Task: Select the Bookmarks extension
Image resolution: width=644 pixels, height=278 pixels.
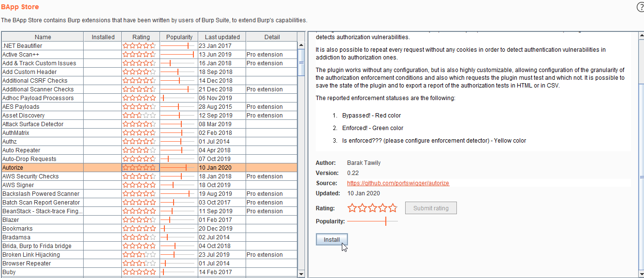Action: point(149,228)
